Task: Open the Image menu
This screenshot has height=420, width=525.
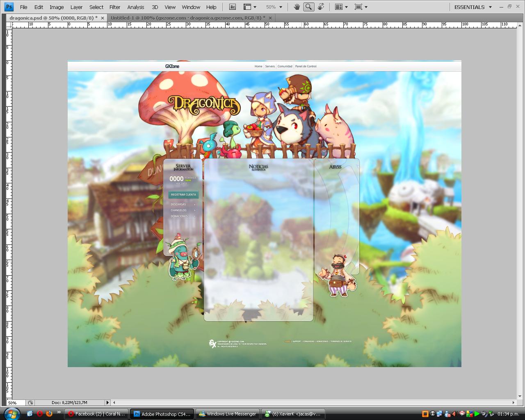Action: pos(57,7)
